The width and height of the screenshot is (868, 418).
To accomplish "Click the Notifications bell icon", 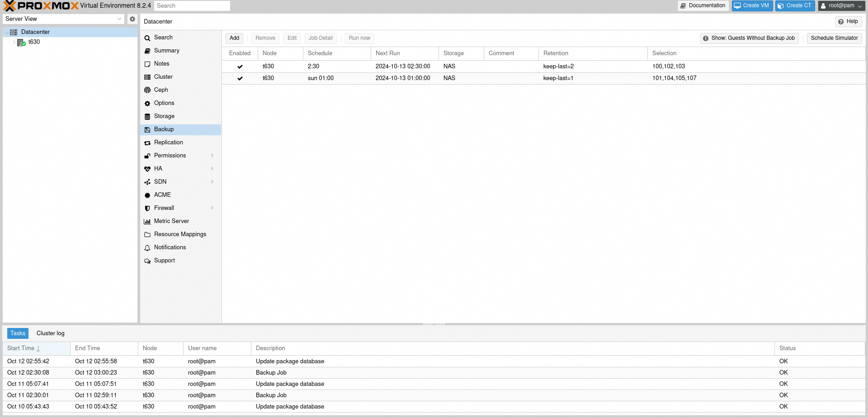I will click(147, 247).
